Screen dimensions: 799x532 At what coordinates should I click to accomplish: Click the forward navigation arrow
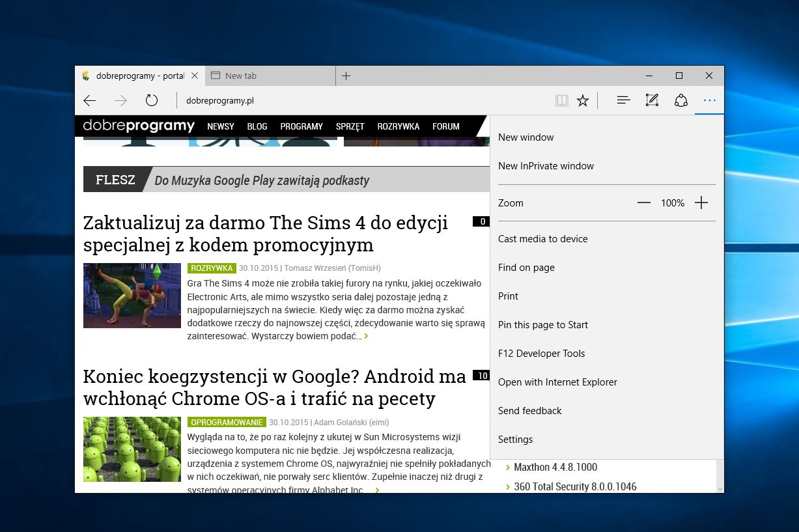[x=120, y=100]
